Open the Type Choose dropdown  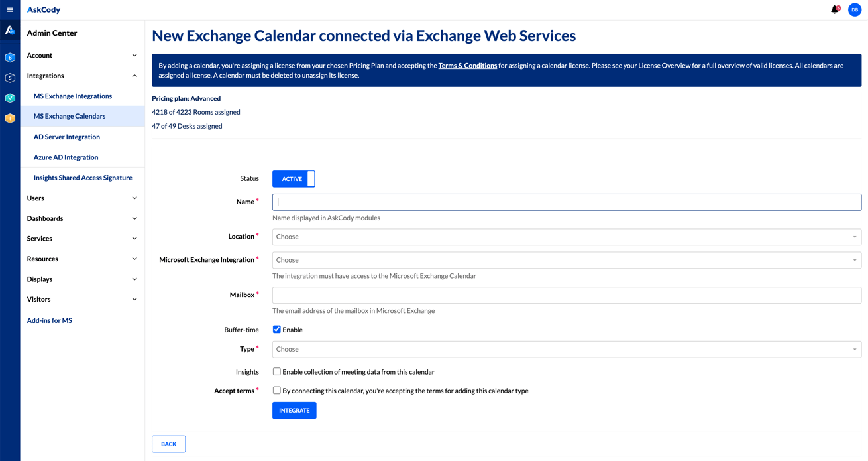tap(567, 348)
